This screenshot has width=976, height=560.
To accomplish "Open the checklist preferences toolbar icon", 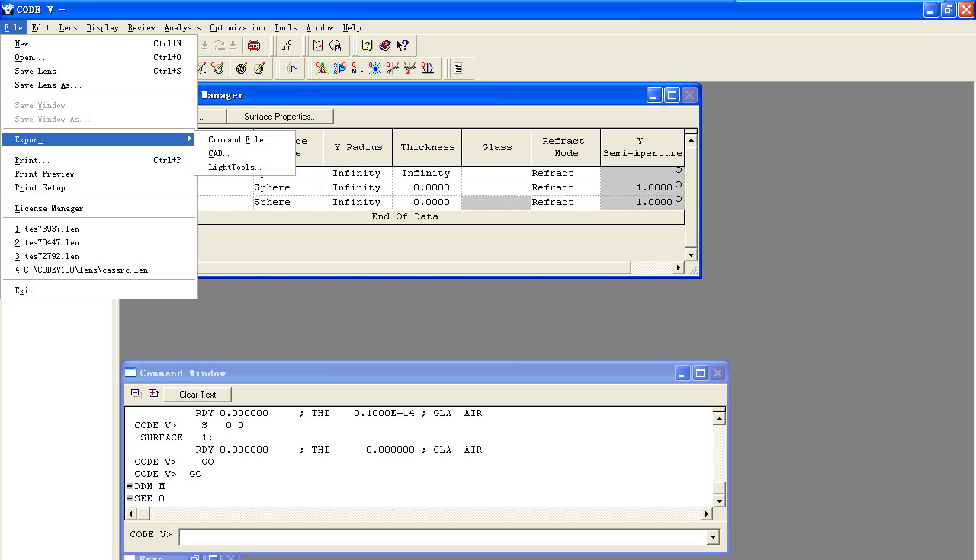I will coord(318,46).
